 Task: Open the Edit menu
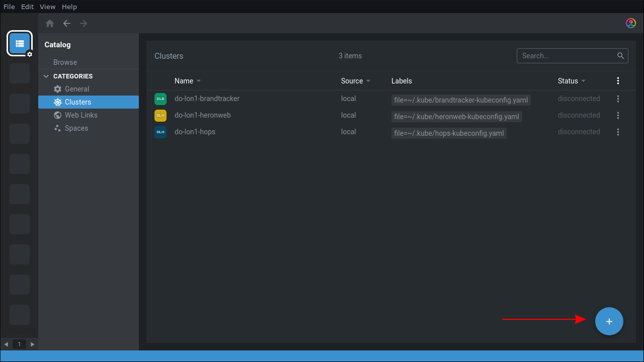point(27,7)
